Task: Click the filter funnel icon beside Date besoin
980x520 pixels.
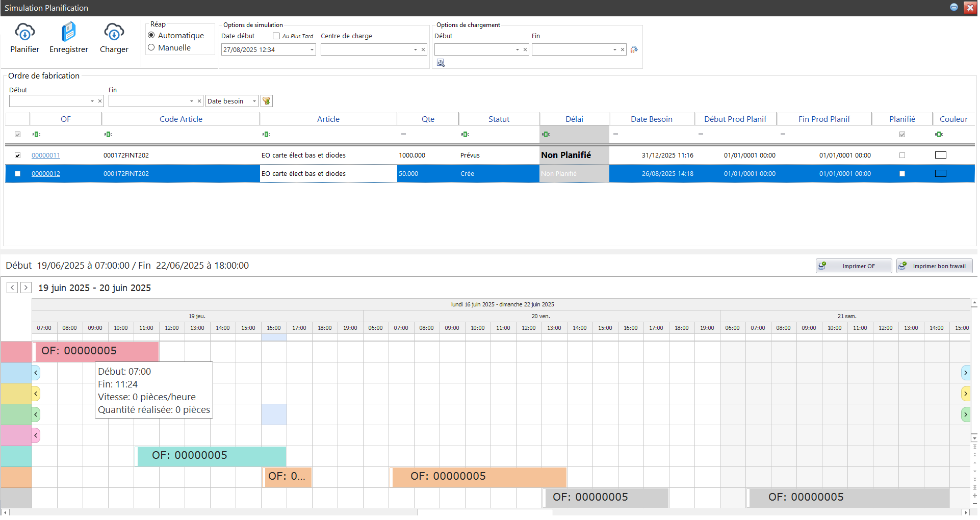Action: [266, 101]
